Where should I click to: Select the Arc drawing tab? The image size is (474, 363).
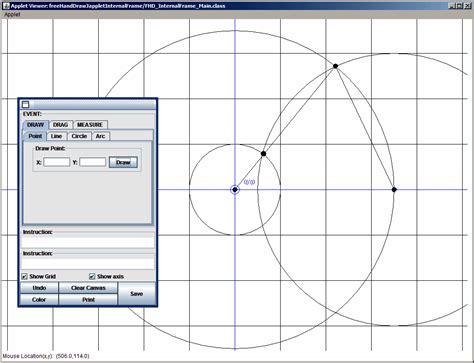(100, 136)
